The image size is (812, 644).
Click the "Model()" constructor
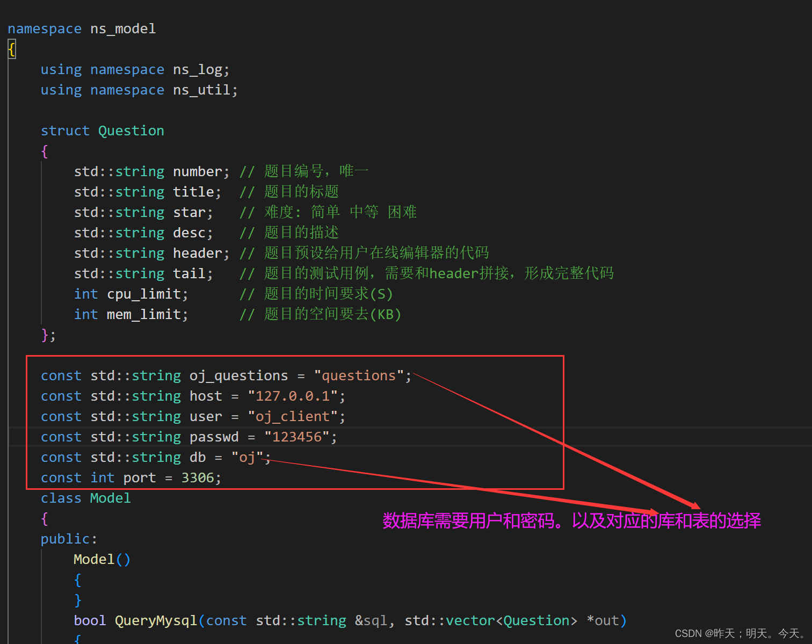coord(102,560)
